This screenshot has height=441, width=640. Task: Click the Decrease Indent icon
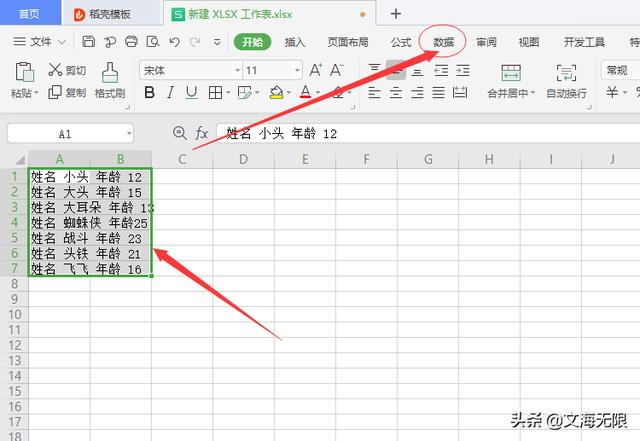441,71
